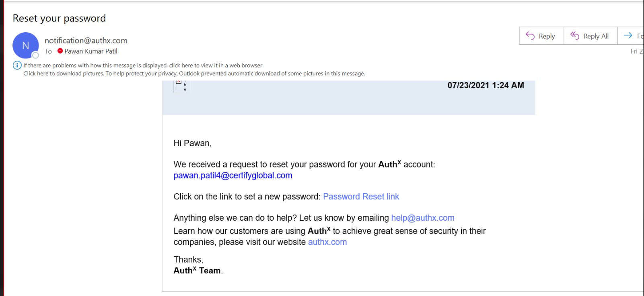Click the Reply arrow icon
The image size is (644, 296).
tap(530, 36)
